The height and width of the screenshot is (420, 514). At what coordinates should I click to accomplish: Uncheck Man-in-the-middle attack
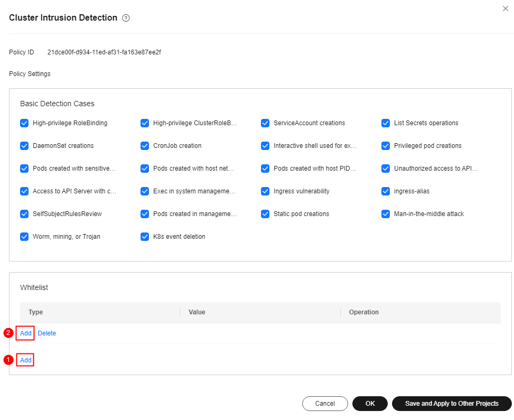386,214
